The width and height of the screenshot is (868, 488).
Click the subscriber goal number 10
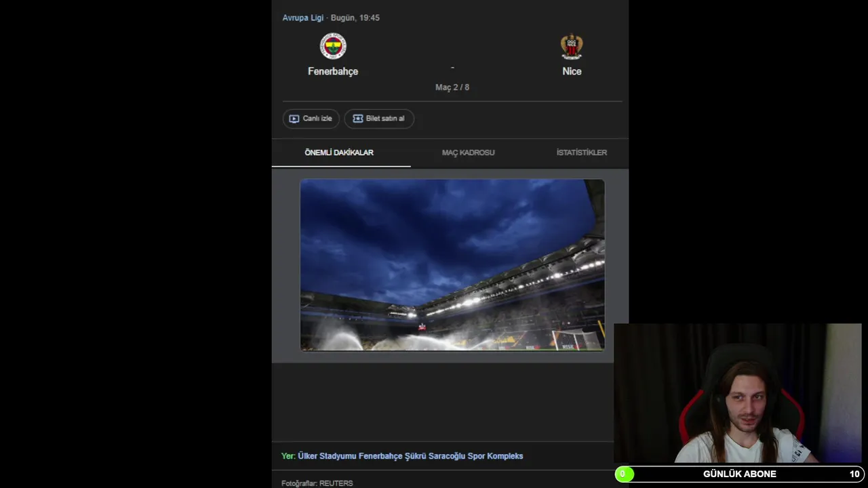click(x=854, y=474)
